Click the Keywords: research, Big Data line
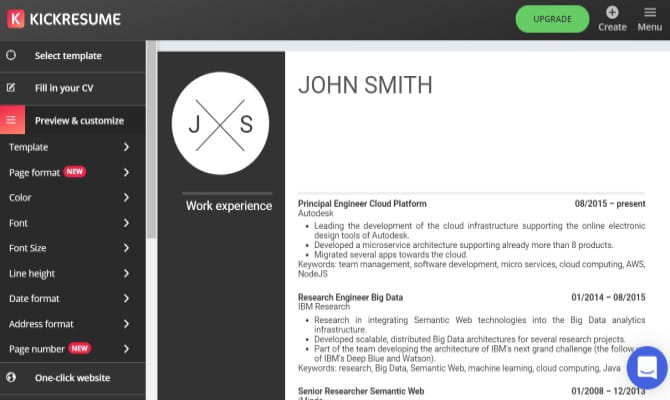 pos(459,368)
